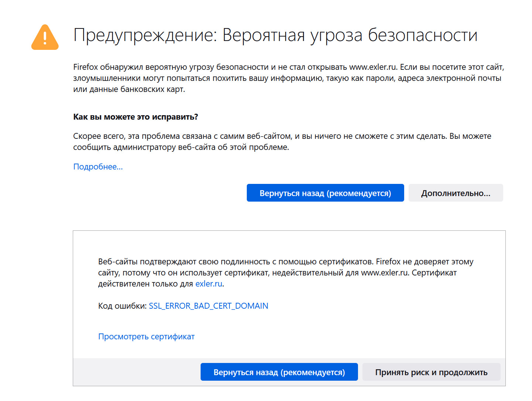Open "Просмотреть сертификат" to view certificate
The width and height of the screenshot is (532, 401).
[146, 337]
